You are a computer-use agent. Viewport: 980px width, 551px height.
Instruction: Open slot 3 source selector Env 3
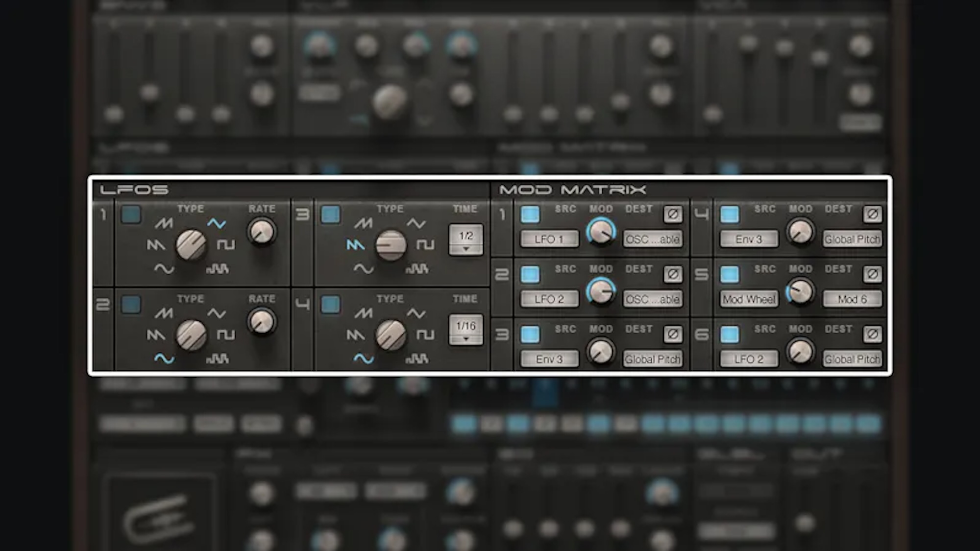pos(549,359)
